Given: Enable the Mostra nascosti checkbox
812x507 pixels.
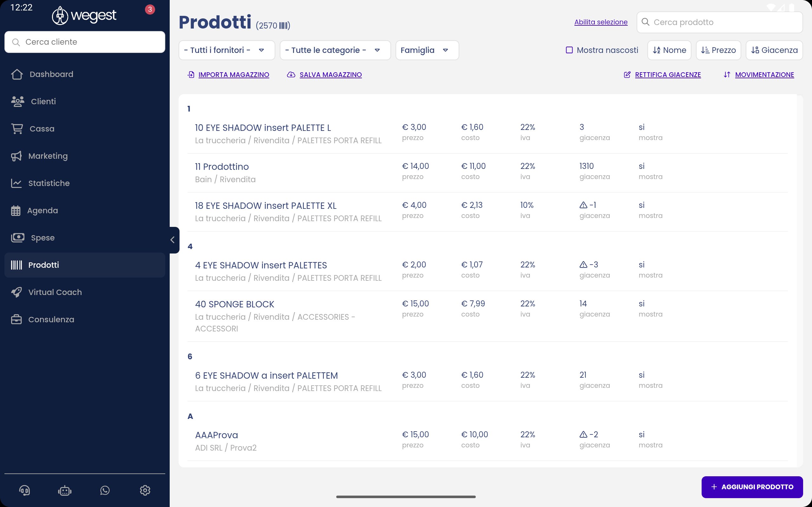Looking at the screenshot, I should click(569, 50).
